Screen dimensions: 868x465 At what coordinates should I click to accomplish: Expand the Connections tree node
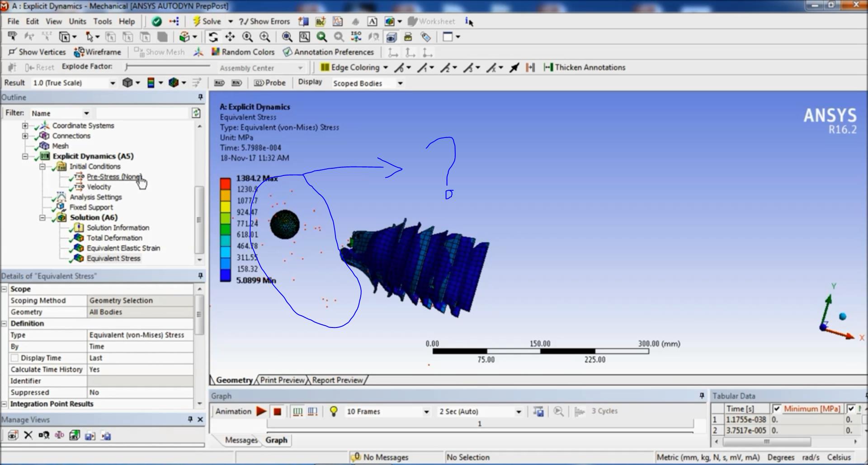tap(25, 136)
